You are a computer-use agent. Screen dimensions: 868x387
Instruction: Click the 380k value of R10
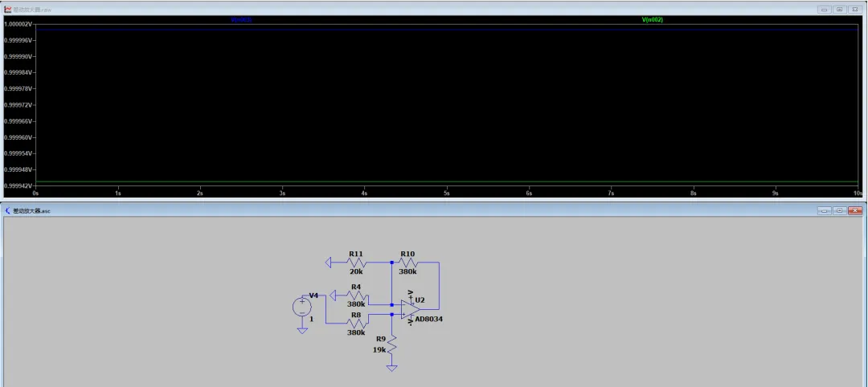(407, 271)
